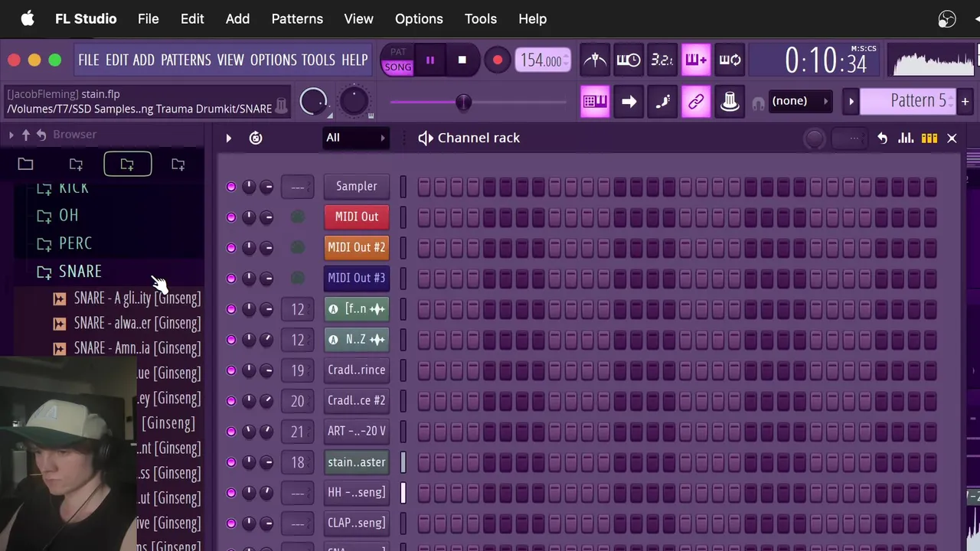Toggle step sequencer view icon in channel rack

pos(929,139)
